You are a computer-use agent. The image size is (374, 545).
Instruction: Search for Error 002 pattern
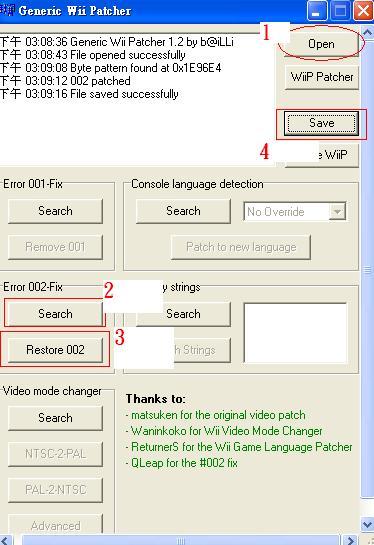click(x=55, y=314)
